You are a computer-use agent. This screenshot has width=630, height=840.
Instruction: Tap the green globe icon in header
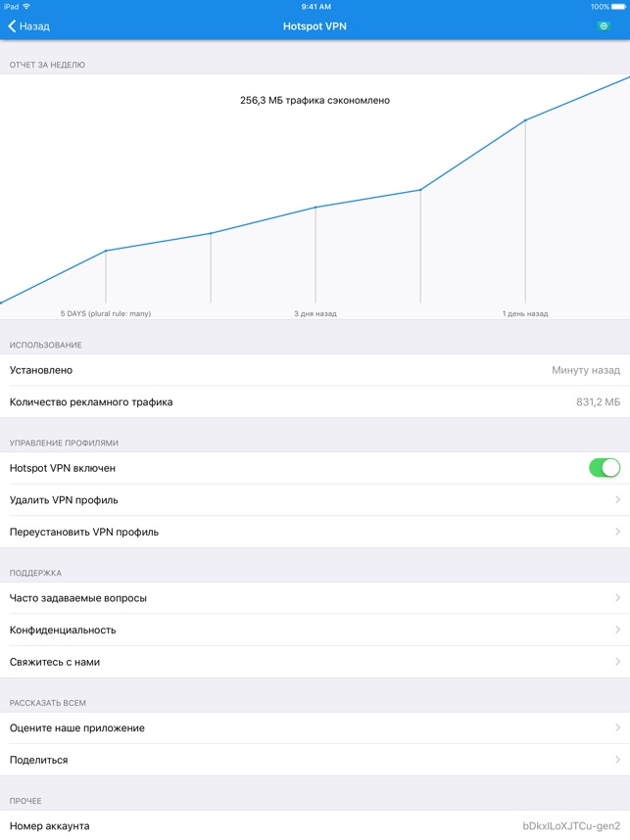point(604,26)
